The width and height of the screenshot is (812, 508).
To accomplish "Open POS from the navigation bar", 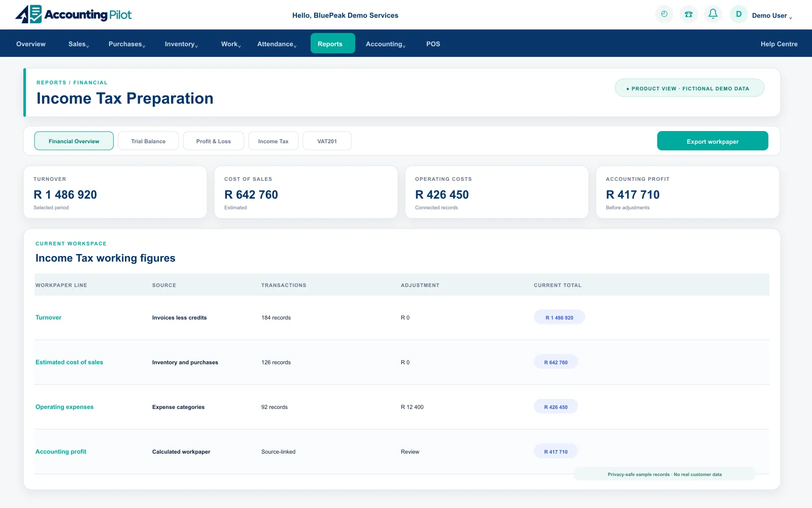I will pyautogui.click(x=433, y=44).
